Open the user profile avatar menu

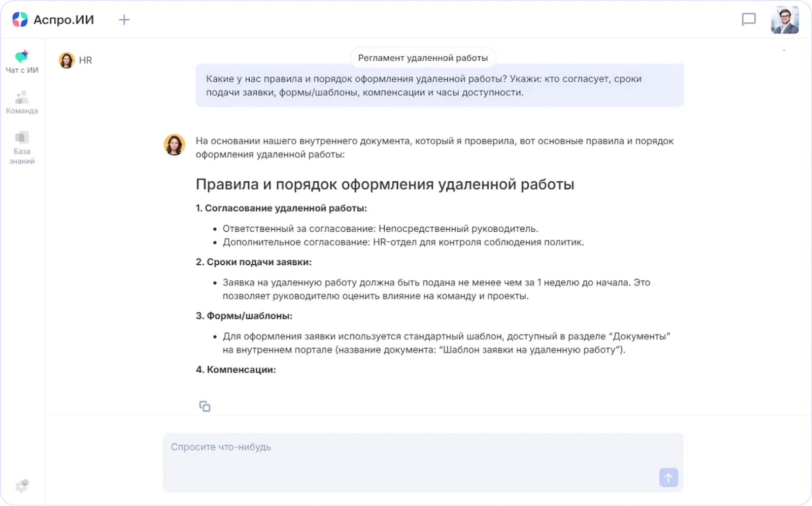[x=785, y=20]
